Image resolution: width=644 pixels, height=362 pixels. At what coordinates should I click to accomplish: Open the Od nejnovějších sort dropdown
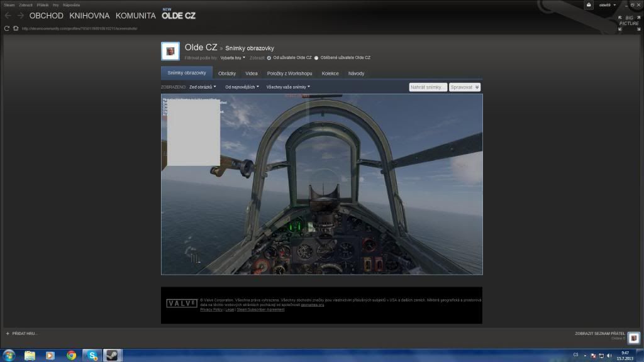[x=242, y=87]
